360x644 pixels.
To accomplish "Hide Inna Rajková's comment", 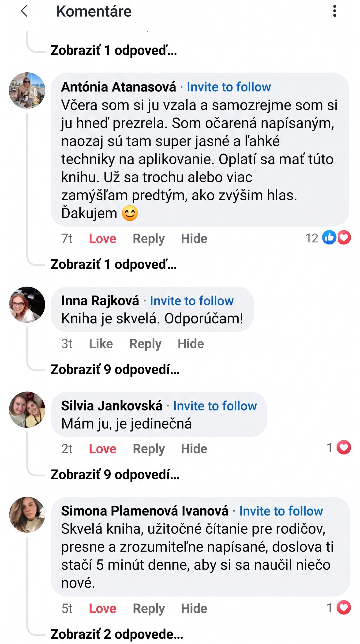I will 191,344.
